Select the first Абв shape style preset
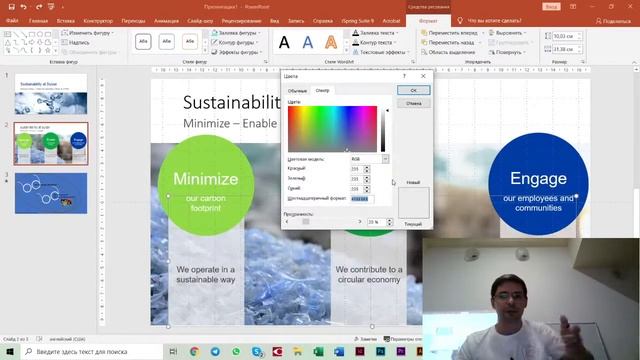The image size is (640, 360). coord(143,42)
